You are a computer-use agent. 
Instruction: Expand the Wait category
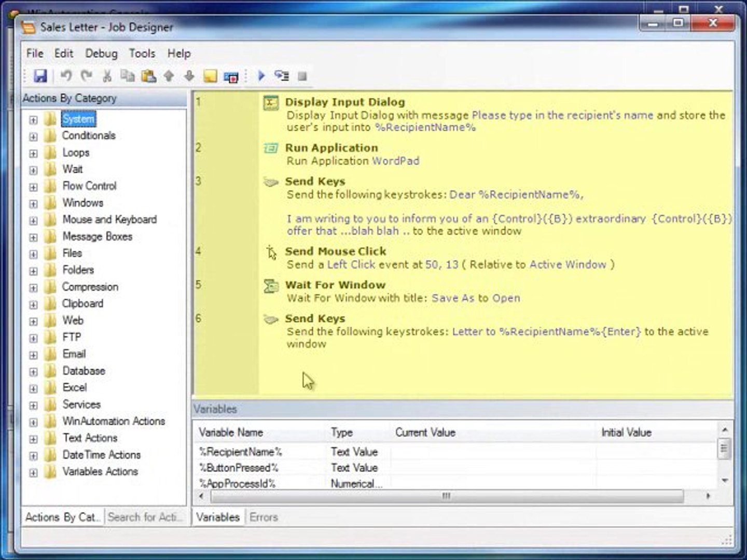[x=33, y=170]
